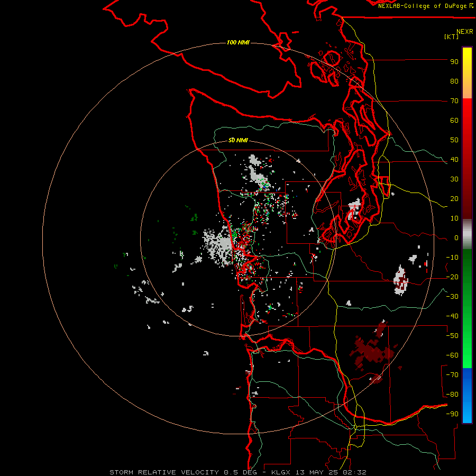Screen dimensions: 476x476
Task: Click the positive 70 value on the velocity scale
Action: (x=454, y=101)
